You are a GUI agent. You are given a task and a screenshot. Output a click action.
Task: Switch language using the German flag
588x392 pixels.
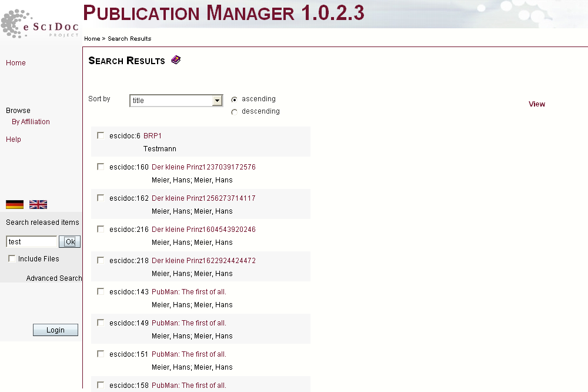coord(15,205)
